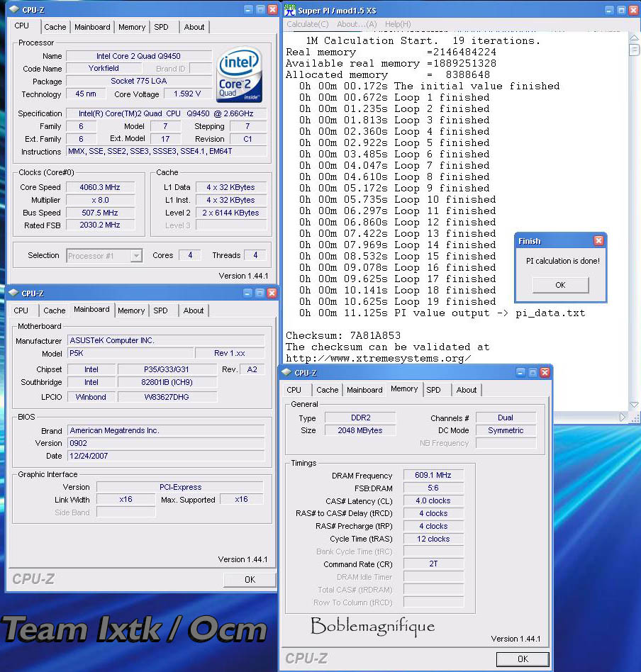Click Super PI scrollbar up arrow

tap(634, 38)
